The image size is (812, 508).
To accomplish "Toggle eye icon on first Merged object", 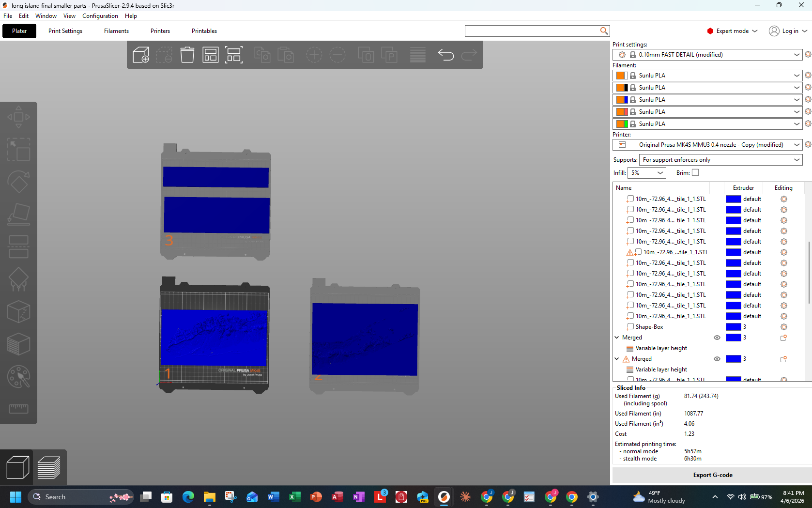I will (x=717, y=338).
